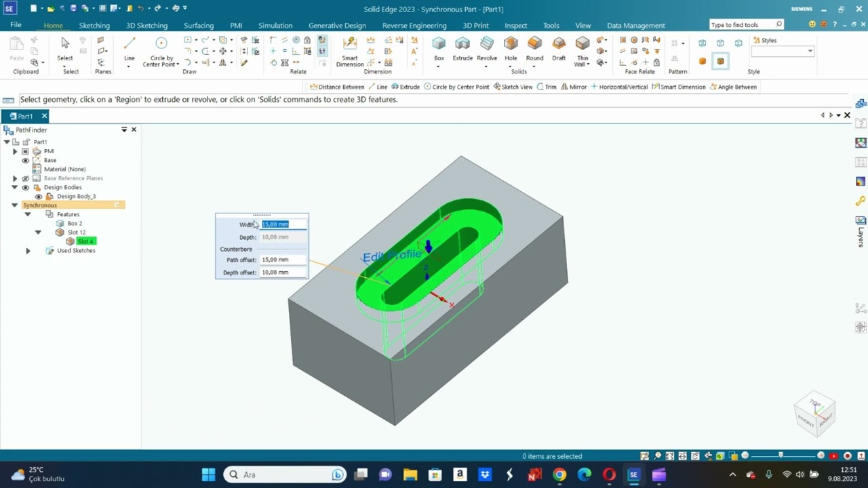Image resolution: width=868 pixels, height=488 pixels.
Task: Click the Width value field
Action: pos(283,224)
